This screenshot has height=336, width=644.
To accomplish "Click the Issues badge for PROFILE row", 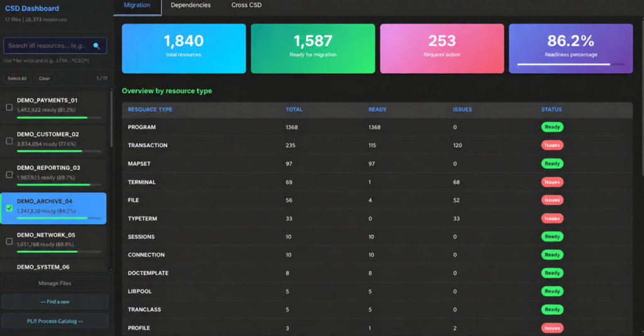I will click(552, 328).
